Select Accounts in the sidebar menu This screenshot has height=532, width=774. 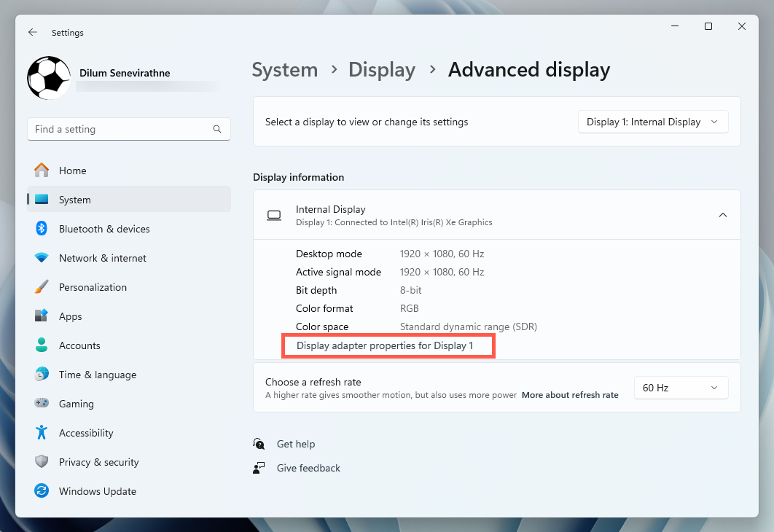(x=79, y=345)
